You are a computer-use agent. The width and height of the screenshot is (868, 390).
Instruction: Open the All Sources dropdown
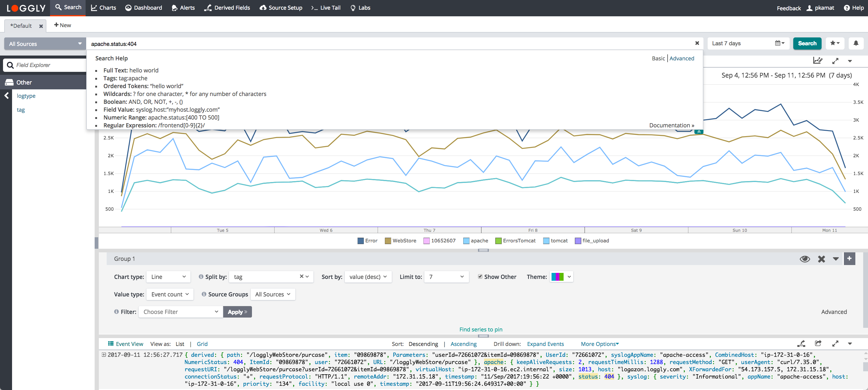click(45, 43)
